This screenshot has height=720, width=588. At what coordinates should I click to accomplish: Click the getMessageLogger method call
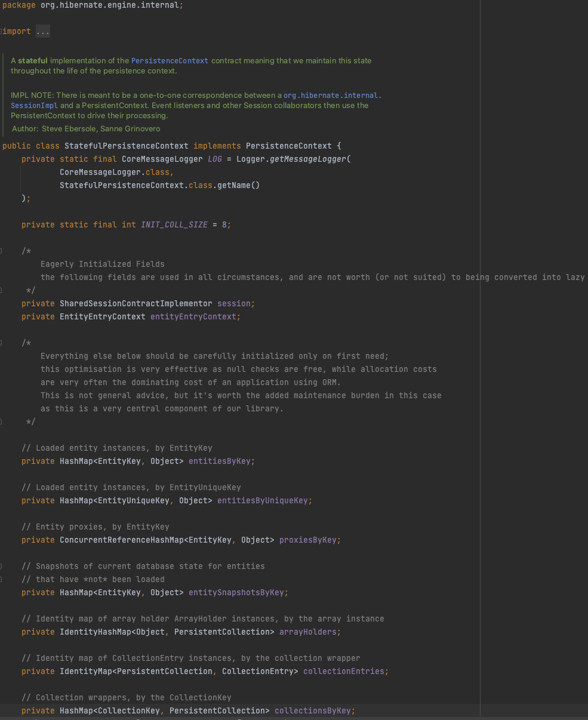tap(308, 159)
